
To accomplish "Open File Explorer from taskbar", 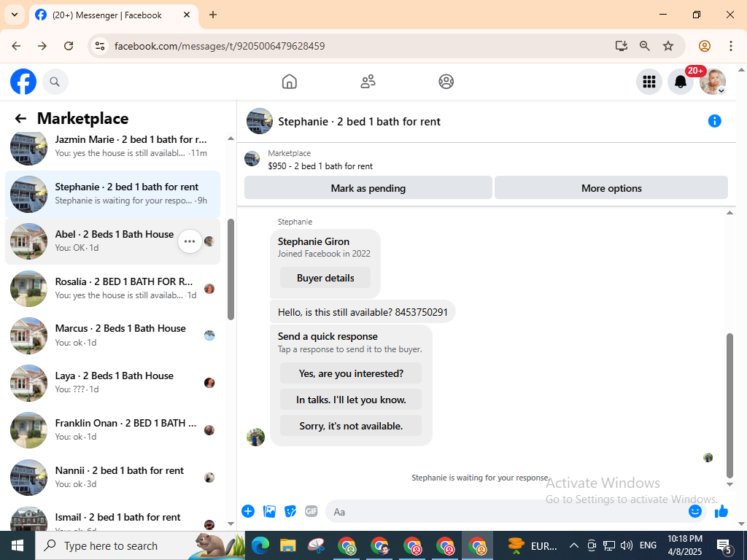I will [287, 545].
